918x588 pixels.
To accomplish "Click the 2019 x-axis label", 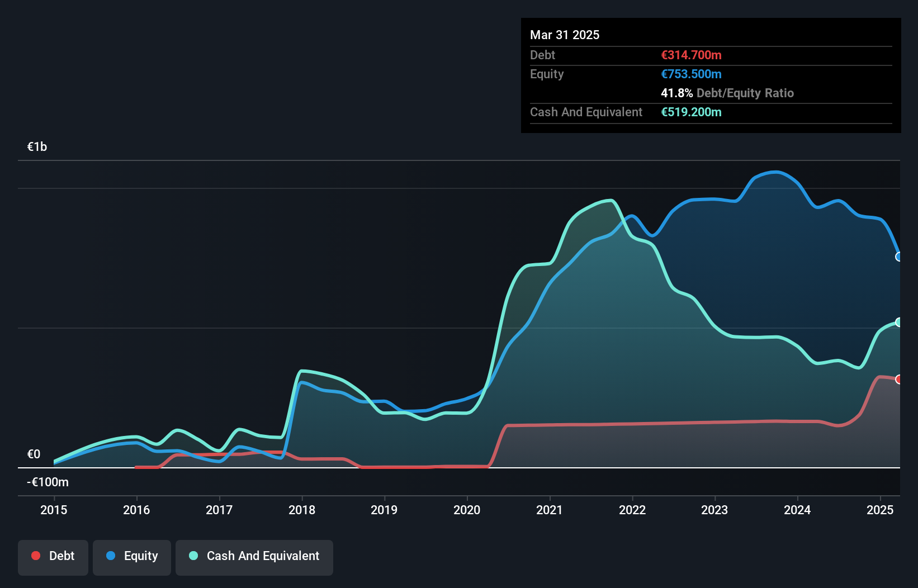I will 384,510.
